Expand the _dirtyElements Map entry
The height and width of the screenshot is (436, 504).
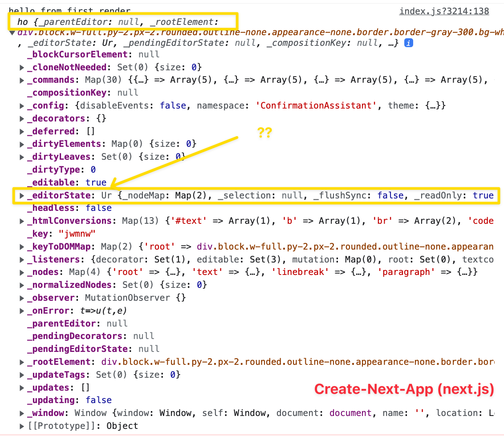click(x=21, y=144)
